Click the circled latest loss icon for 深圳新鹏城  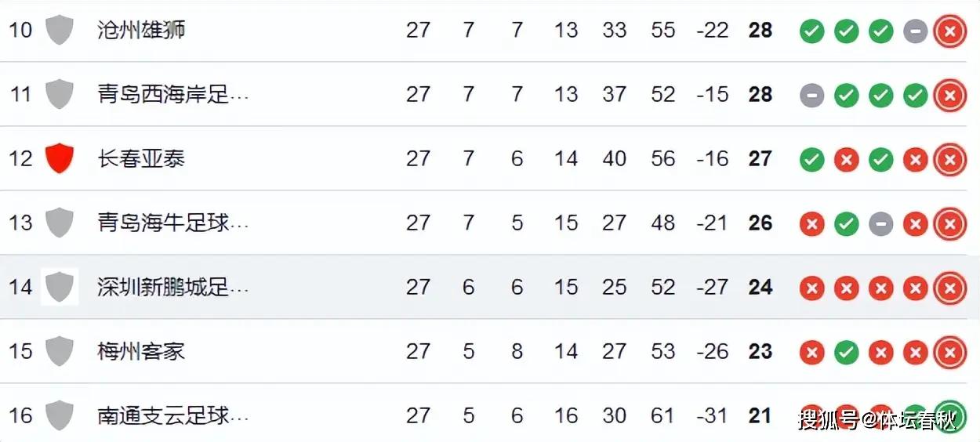coord(949,288)
